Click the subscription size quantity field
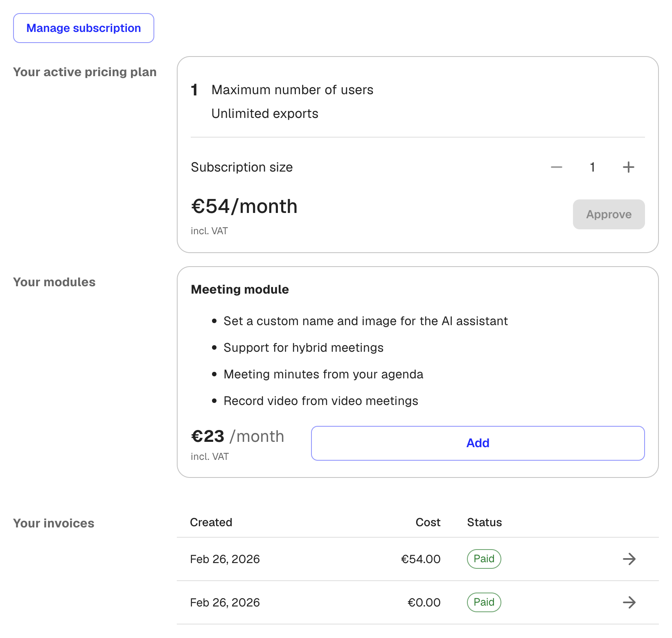 click(592, 167)
